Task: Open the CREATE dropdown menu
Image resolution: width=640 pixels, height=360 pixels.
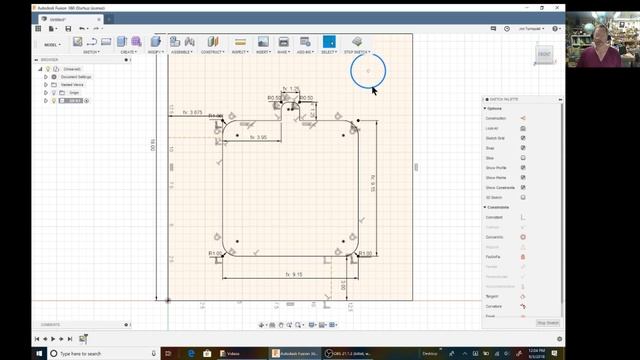Action: click(x=129, y=52)
